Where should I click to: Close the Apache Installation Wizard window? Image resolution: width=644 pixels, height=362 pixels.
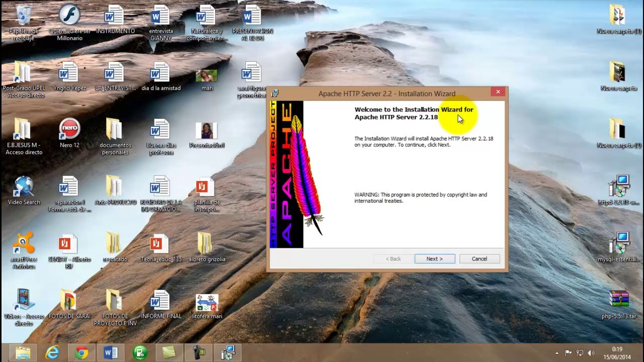(498, 92)
